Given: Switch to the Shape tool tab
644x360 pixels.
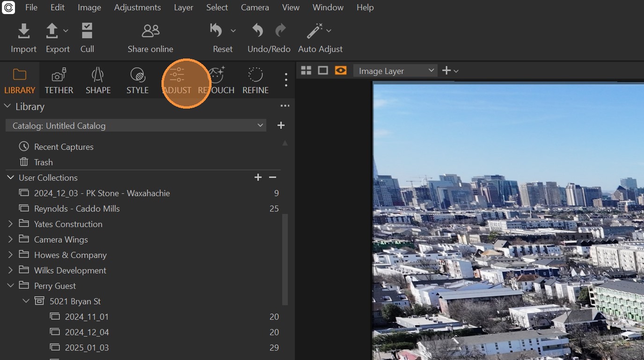Looking at the screenshot, I should pyautogui.click(x=98, y=81).
